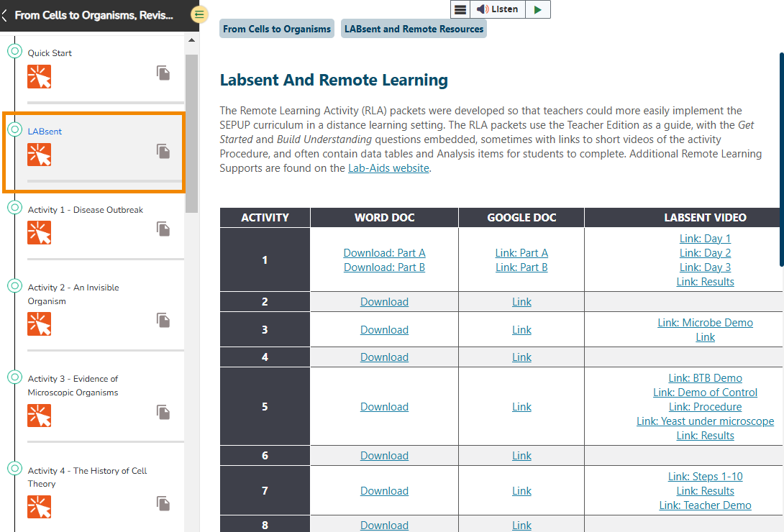This screenshot has width=784, height=532.
Task: Download Part A for Activity 1
Action: point(384,252)
